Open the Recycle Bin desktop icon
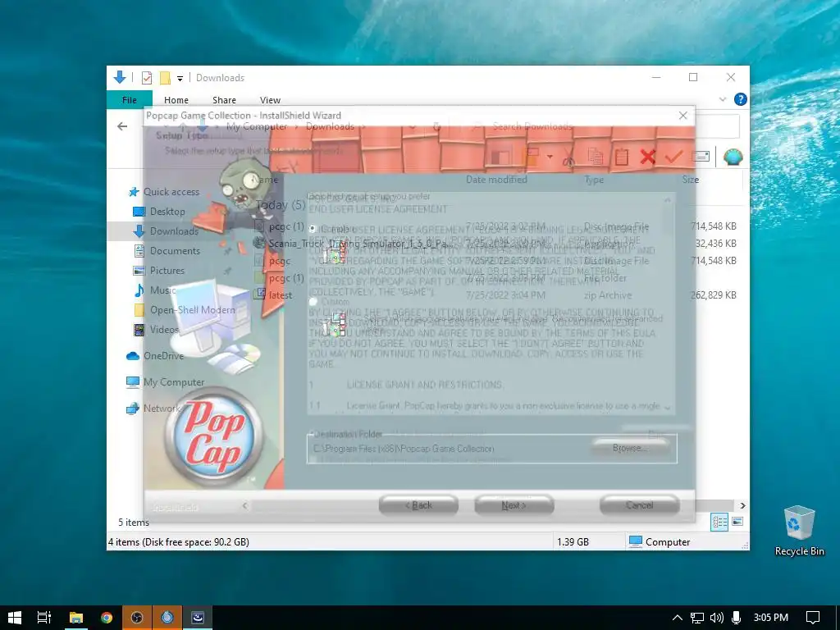This screenshot has height=630, width=840. click(799, 531)
